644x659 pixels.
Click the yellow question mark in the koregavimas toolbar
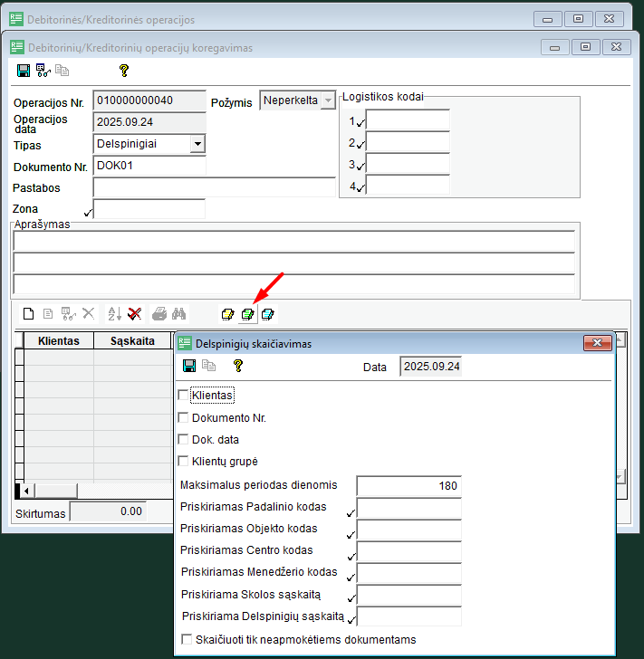tap(124, 70)
